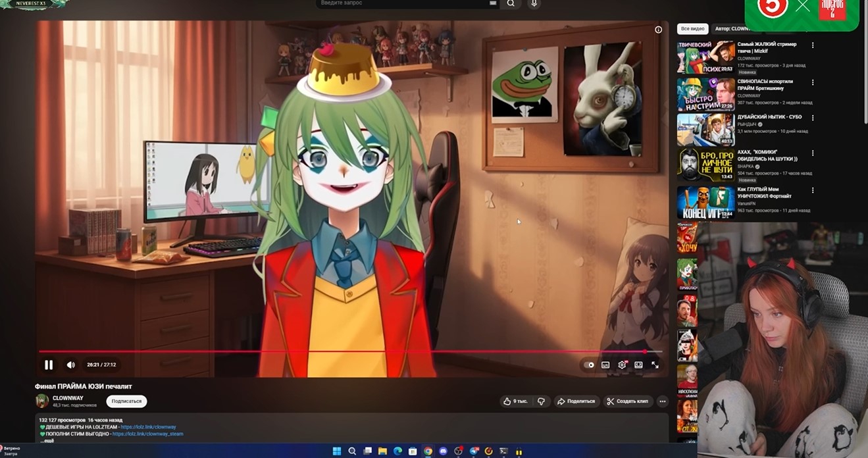This screenshot has height=458, width=868.
Task: Open Task View on the taskbar
Action: (x=367, y=451)
